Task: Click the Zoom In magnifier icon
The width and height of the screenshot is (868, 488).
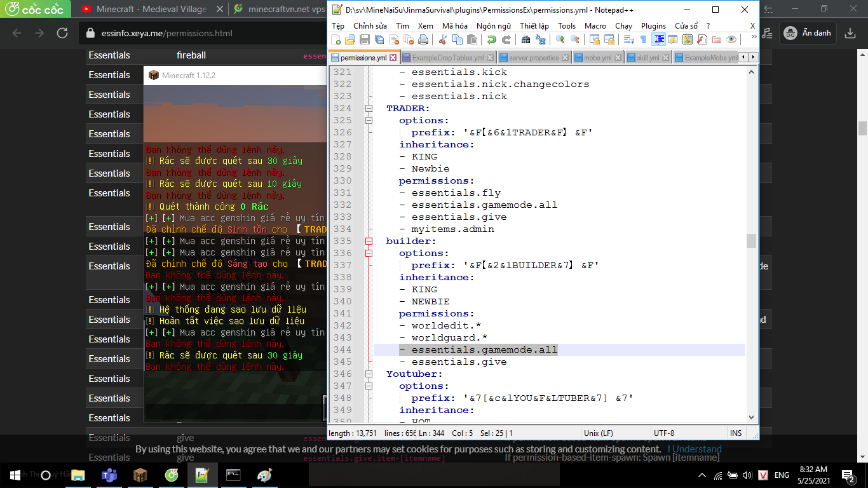Action: tap(560, 39)
